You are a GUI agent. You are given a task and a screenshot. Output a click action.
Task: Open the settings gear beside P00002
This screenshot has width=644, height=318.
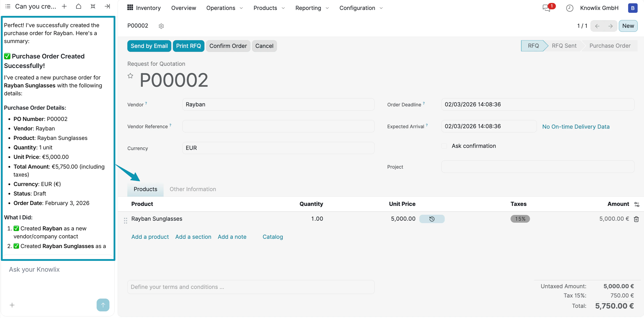pyautogui.click(x=161, y=26)
